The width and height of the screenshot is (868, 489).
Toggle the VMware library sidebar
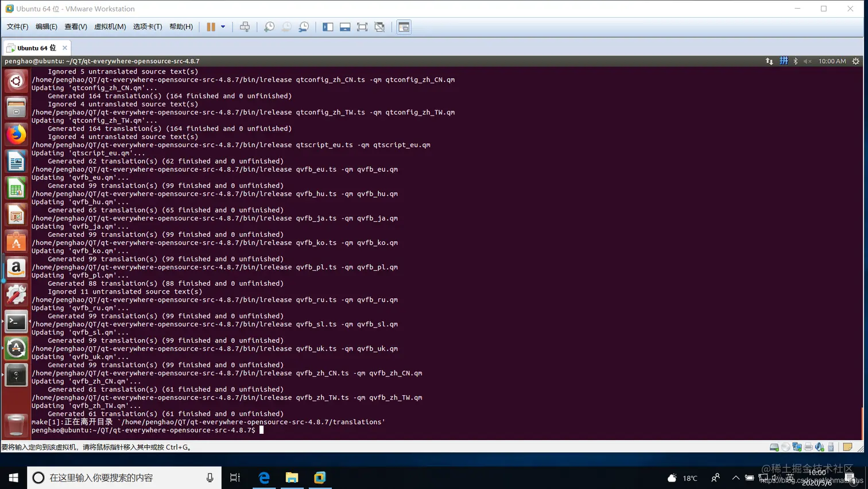point(328,26)
